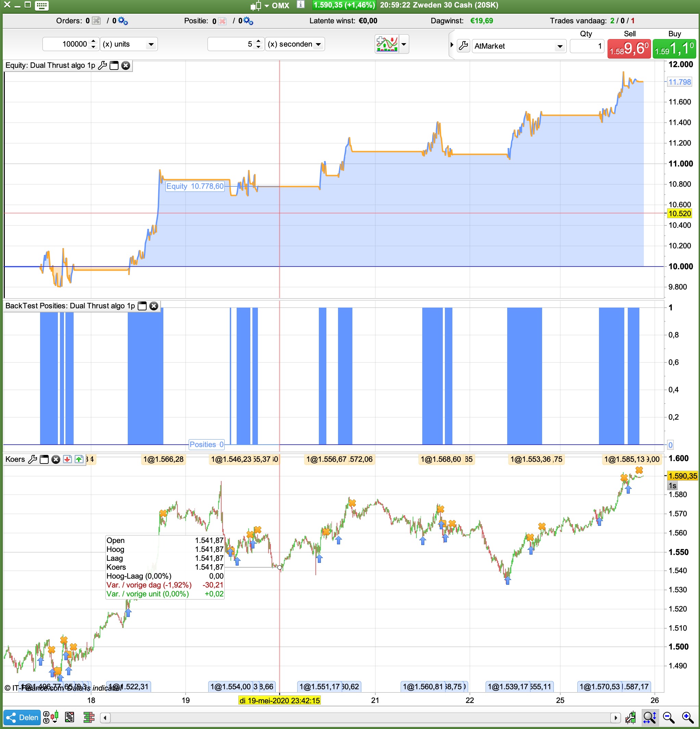The height and width of the screenshot is (729, 700).
Task: Click the horizontal chart scrollbar track
Action: 360,717
